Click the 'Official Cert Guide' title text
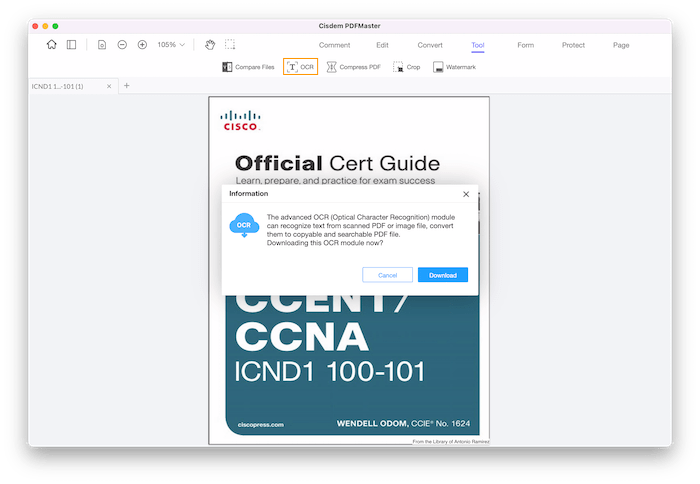Screen dimensions: 700x484 pos(338,163)
